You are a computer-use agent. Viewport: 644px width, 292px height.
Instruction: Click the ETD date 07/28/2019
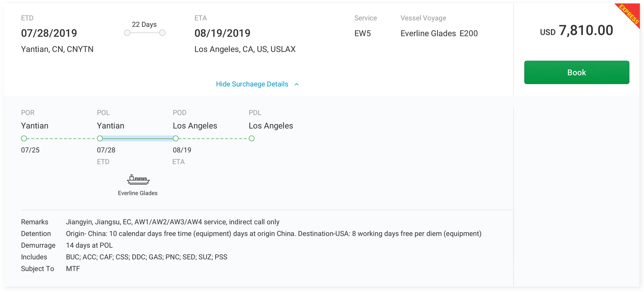[49, 33]
